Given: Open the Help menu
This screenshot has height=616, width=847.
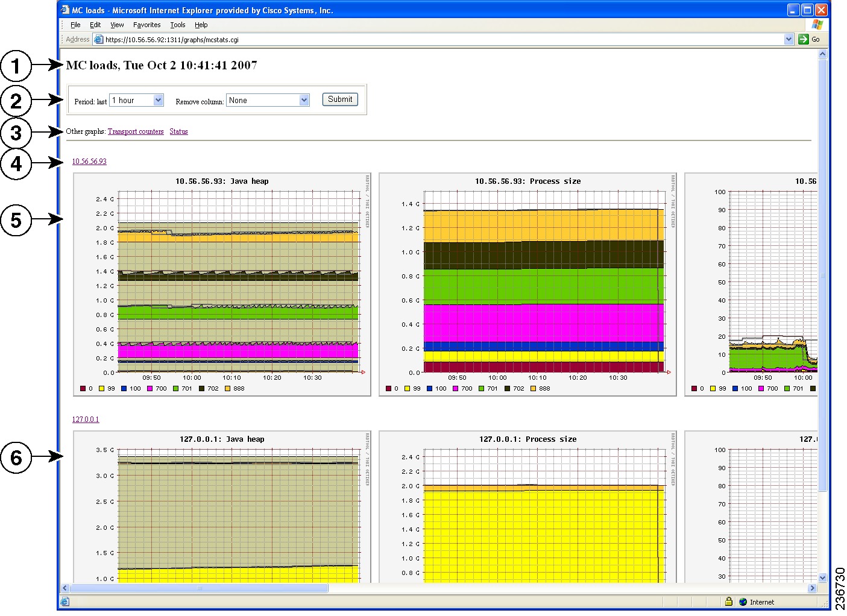Looking at the screenshot, I should (201, 25).
